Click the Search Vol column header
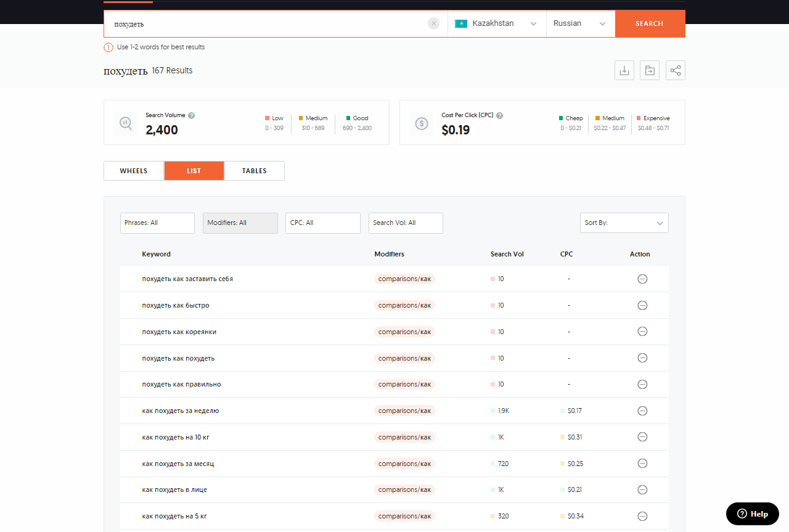This screenshot has width=789, height=532. click(507, 254)
